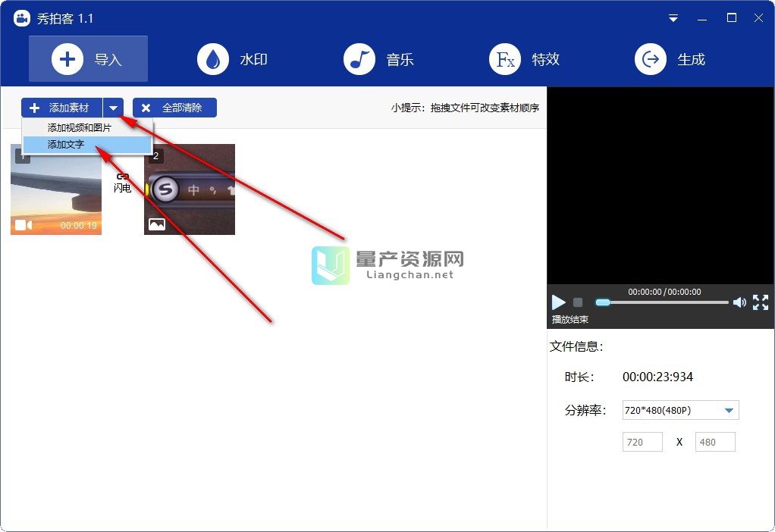775x532 pixels.
Task: Choose 添加视频和图片 from the menu
Action: tap(87, 127)
